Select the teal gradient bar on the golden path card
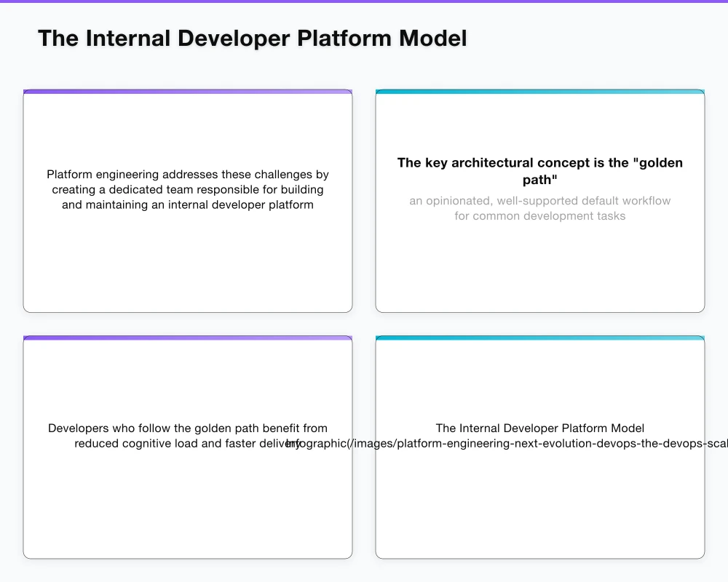The height and width of the screenshot is (582, 728). tap(539, 91)
